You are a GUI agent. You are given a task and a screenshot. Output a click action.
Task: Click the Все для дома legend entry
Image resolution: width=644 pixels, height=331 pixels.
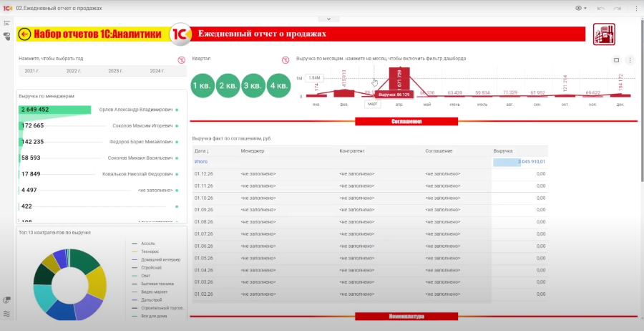149,316
